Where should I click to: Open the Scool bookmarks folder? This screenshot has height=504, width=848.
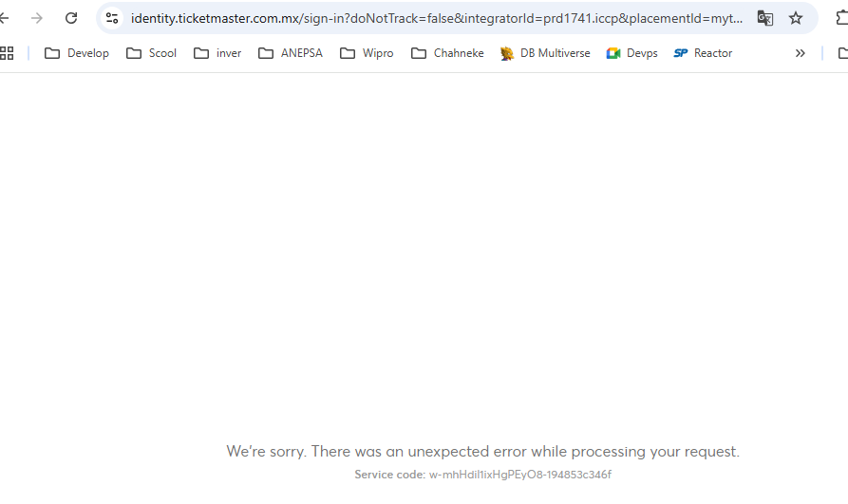[151, 53]
